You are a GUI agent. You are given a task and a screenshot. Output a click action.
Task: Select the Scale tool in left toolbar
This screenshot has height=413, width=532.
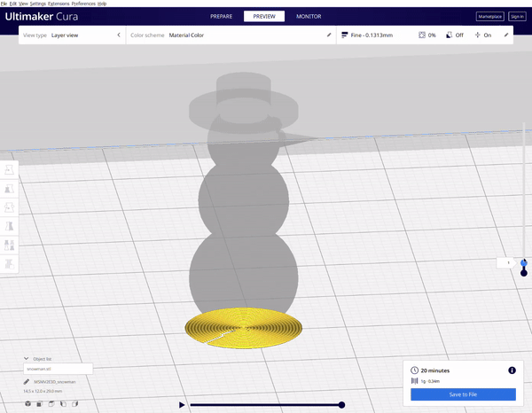10,188
